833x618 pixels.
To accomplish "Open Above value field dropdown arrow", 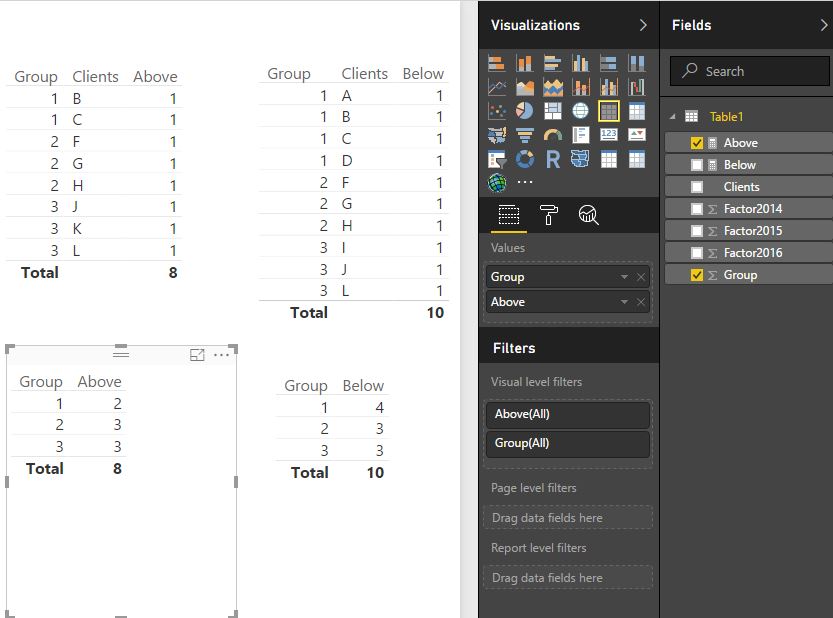I will point(624,302).
